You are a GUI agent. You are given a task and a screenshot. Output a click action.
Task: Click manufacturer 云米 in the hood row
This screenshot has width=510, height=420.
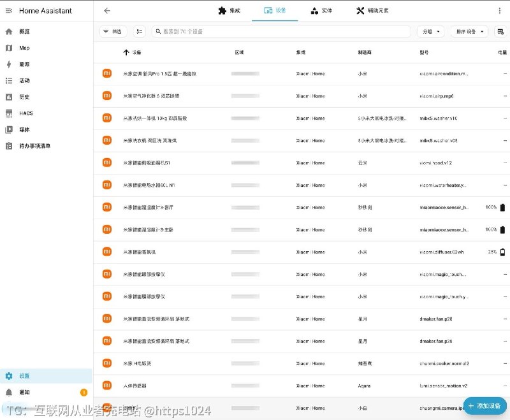363,163
